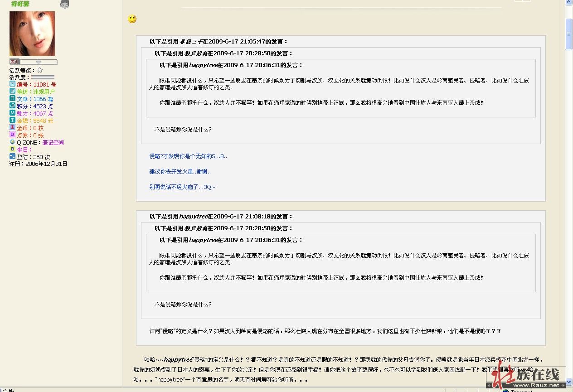Click the B birthday icon beside 生日
573x392 pixels.
point(13,149)
